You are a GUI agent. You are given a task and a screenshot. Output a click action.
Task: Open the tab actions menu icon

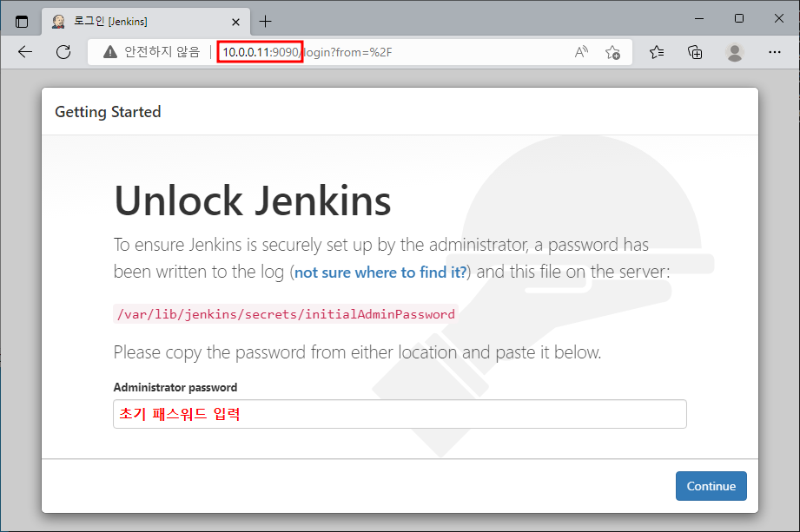click(x=22, y=22)
